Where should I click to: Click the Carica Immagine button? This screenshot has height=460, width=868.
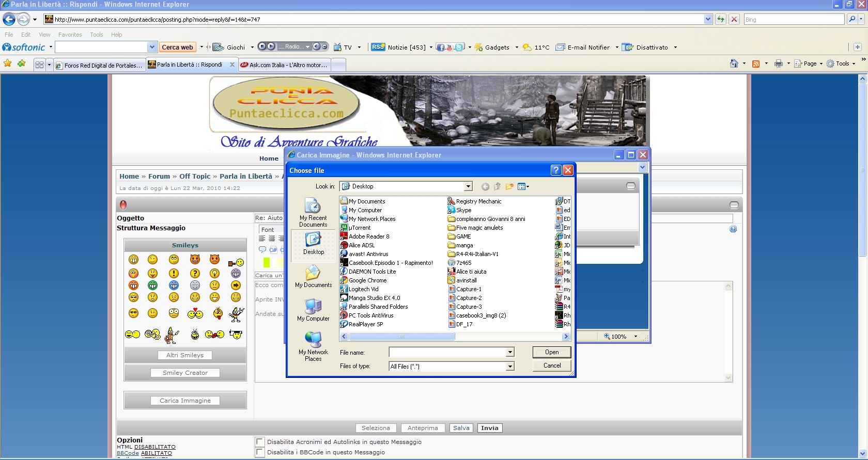coord(185,401)
